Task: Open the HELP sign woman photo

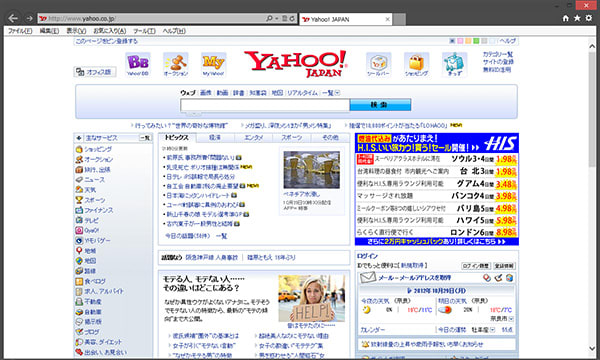Action: point(311,298)
